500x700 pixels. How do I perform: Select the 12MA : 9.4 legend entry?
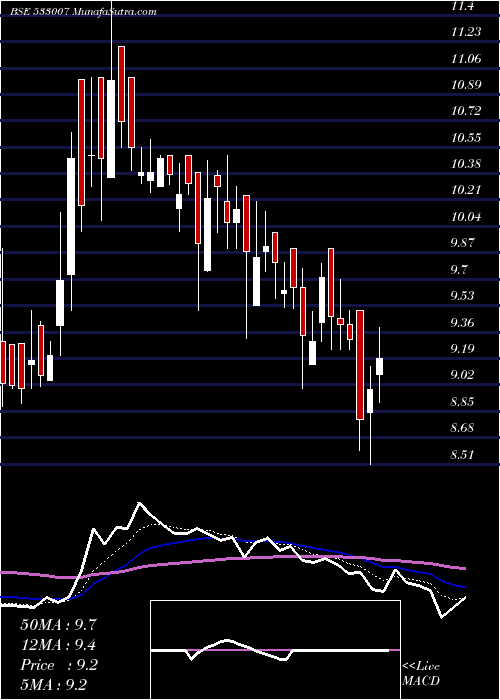pyautogui.click(x=58, y=645)
